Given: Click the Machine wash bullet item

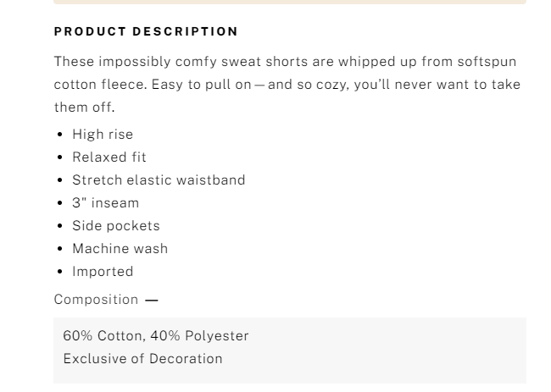Looking at the screenshot, I should point(120,248).
